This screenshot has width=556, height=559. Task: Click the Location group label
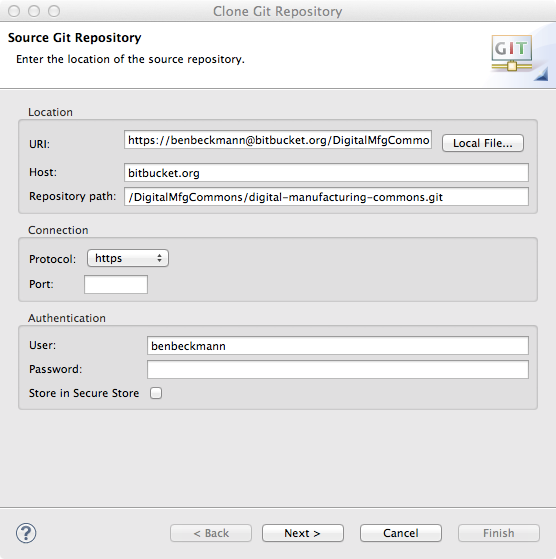click(x=50, y=112)
